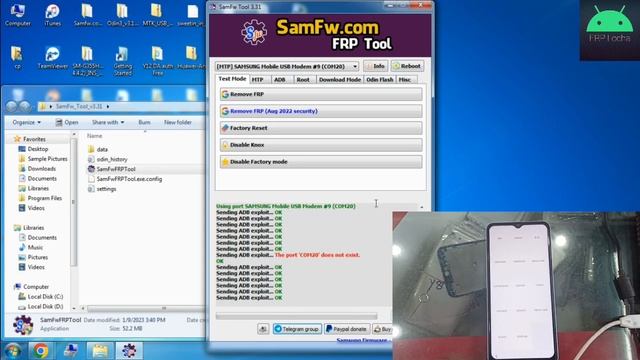Viewport: 640px width, 360px height.
Task: Switch to the Root tab
Action: point(303,80)
